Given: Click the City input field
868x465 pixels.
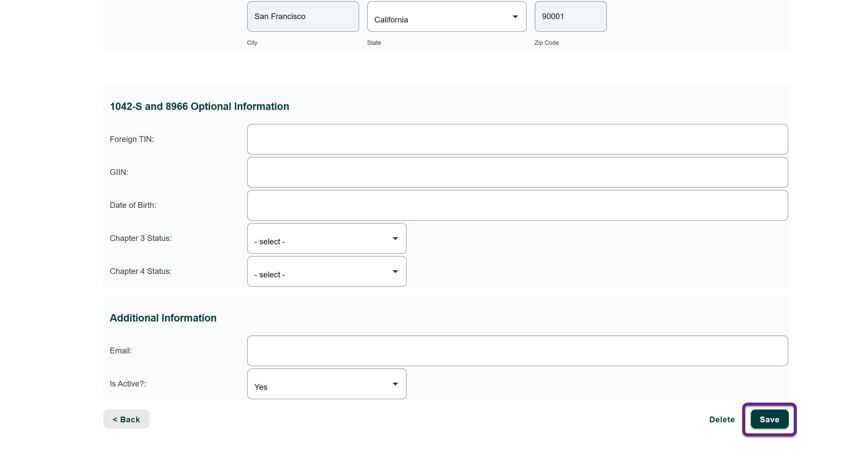Looking at the screenshot, I should (x=302, y=17).
